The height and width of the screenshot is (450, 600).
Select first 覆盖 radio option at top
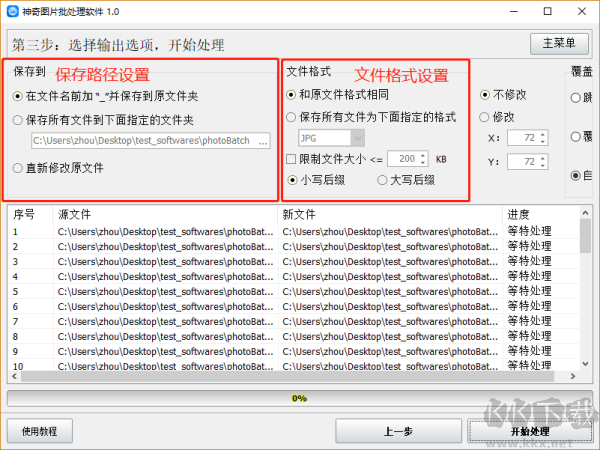click(x=576, y=98)
